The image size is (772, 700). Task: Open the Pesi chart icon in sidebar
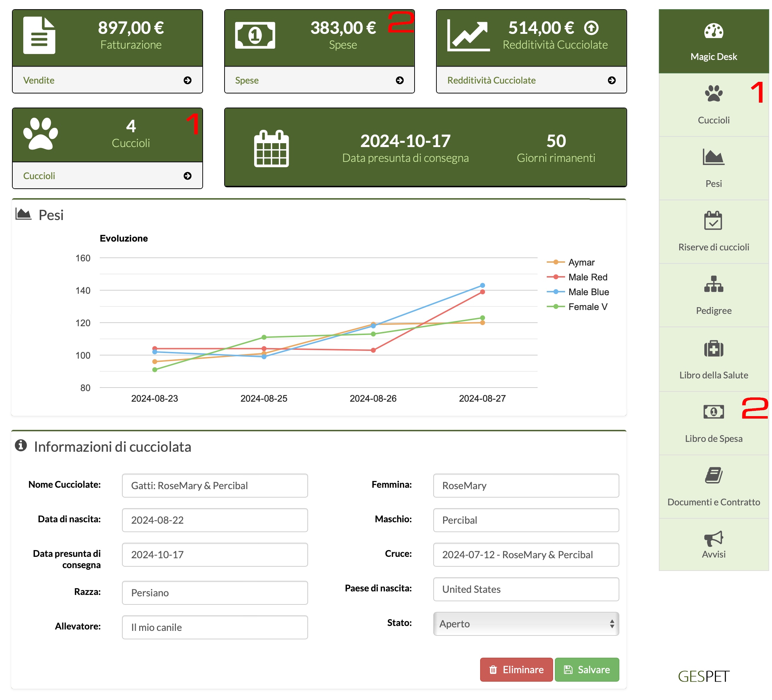click(713, 157)
